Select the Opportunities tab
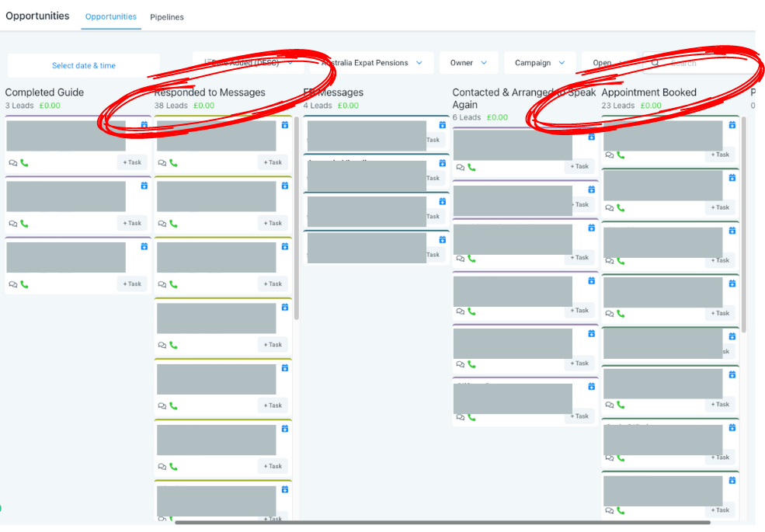The image size is (765, 532). pos(110,16)
